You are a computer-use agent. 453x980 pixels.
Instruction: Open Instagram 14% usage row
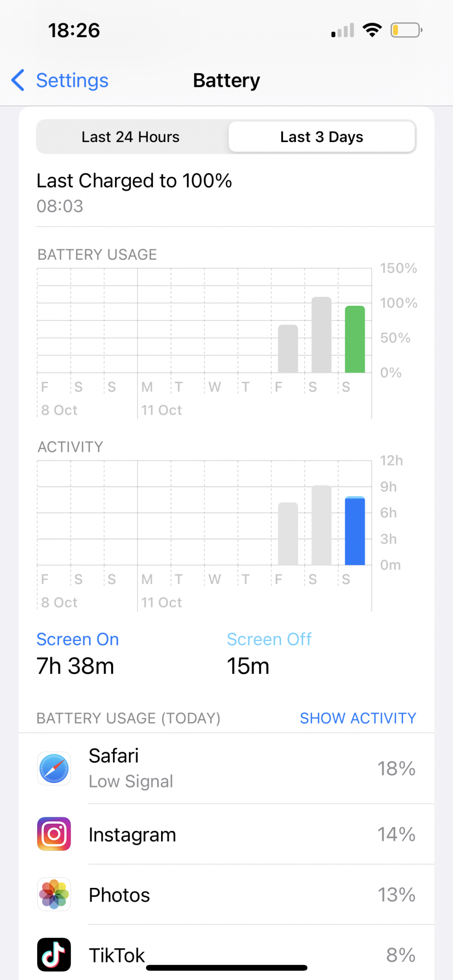point(245,834)
